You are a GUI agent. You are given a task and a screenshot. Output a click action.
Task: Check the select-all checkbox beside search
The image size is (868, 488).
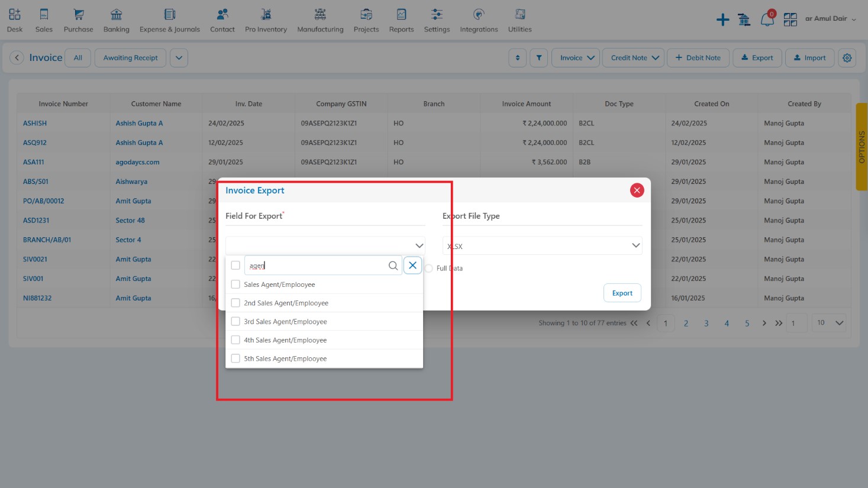pos(235,265)
